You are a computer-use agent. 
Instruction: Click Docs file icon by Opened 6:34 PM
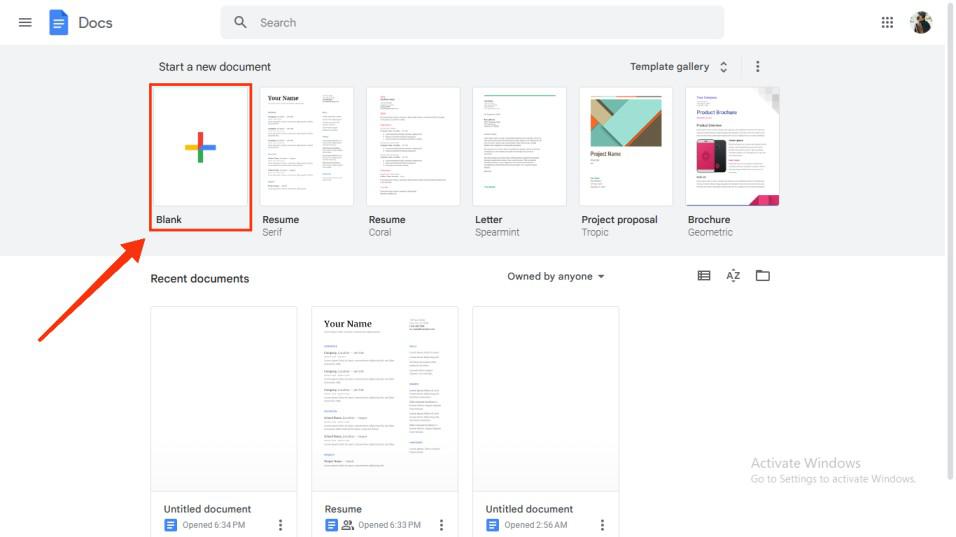point(170,525)
